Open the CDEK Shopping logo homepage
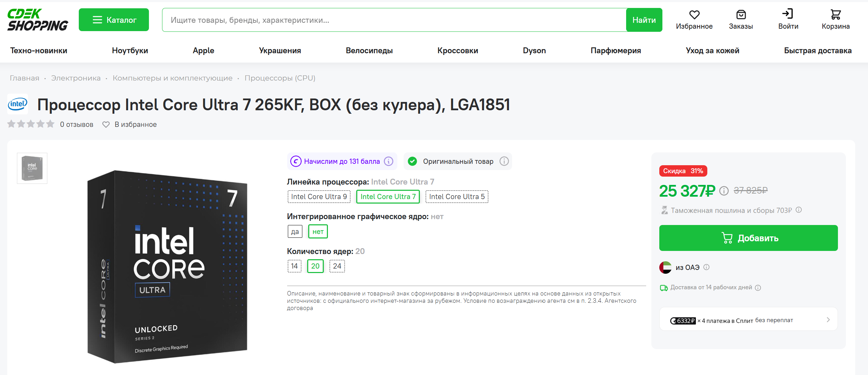Screen dimensions: 868x375 (x=38, y=20)
